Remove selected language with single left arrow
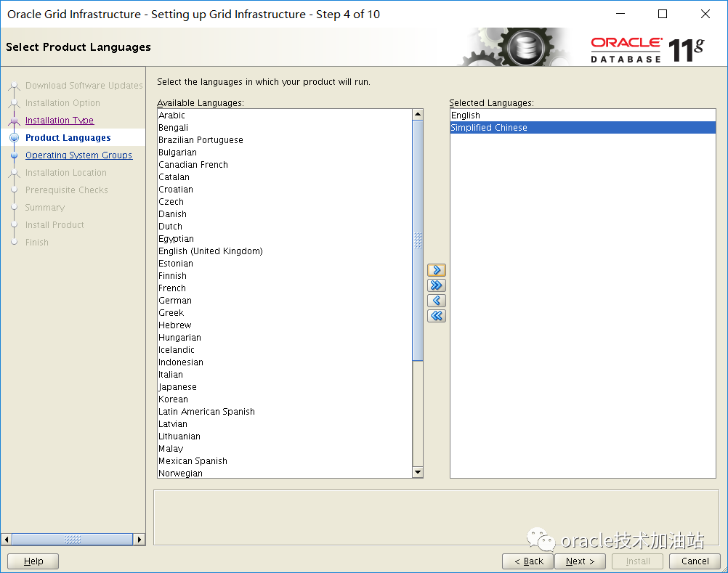Viewport: 728px width, 573px height. pos(436,301)
